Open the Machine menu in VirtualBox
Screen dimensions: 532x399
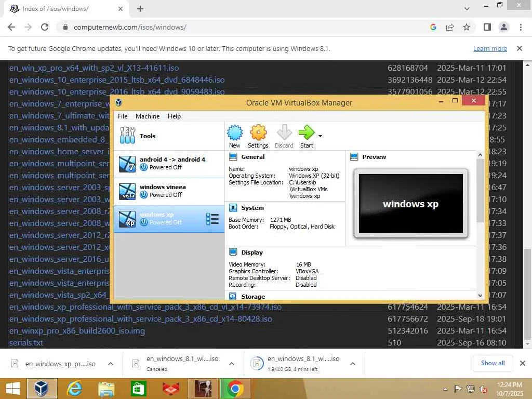(148, 116)
